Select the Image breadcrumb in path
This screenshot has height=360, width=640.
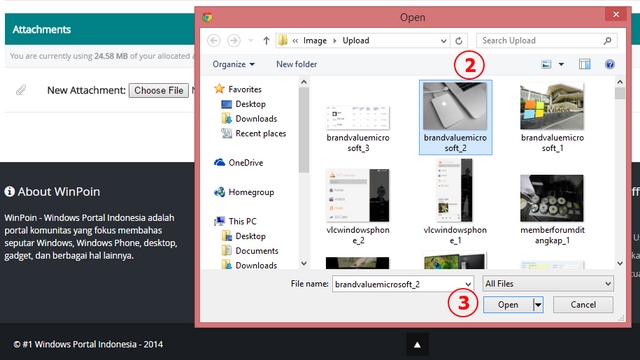click(315, 40)
